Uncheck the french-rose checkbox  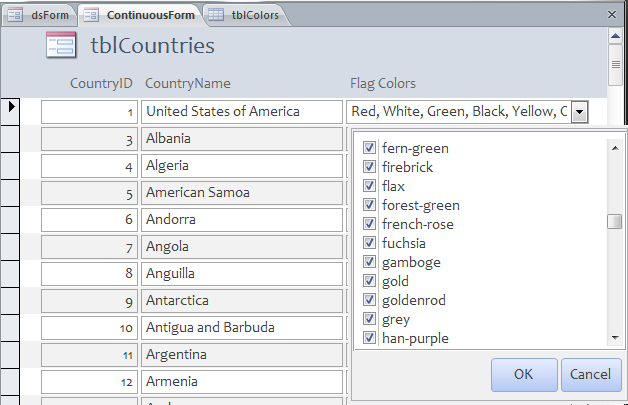point(369,224)
